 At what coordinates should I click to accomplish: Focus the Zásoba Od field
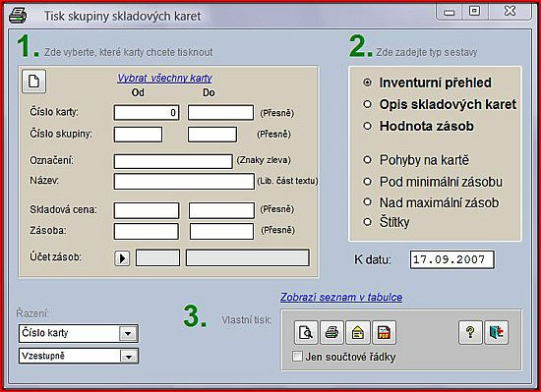pyautogui.click(x=147, y=232)
